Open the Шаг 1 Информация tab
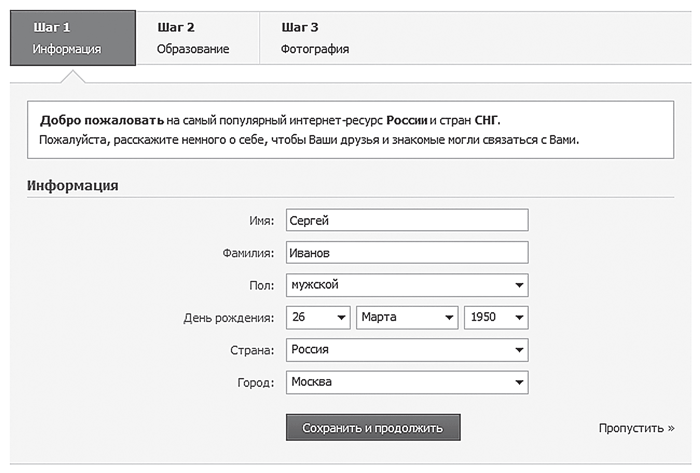 pyautogui.click(x=73, y=38)
